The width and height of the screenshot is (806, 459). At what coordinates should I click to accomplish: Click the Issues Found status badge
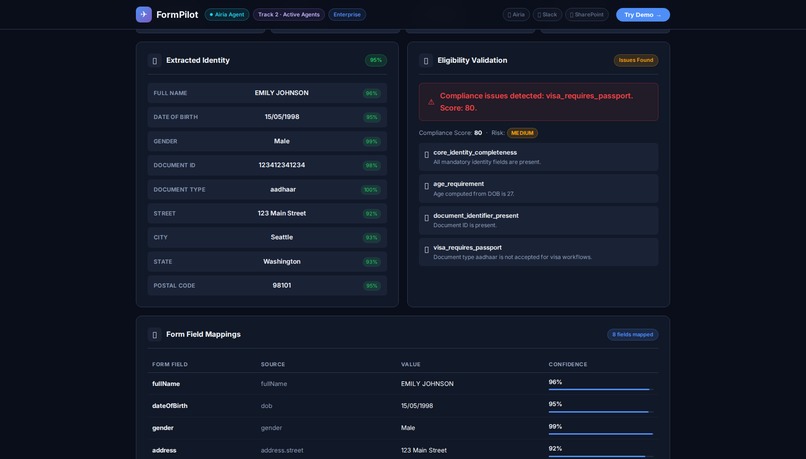coord(636,60)
